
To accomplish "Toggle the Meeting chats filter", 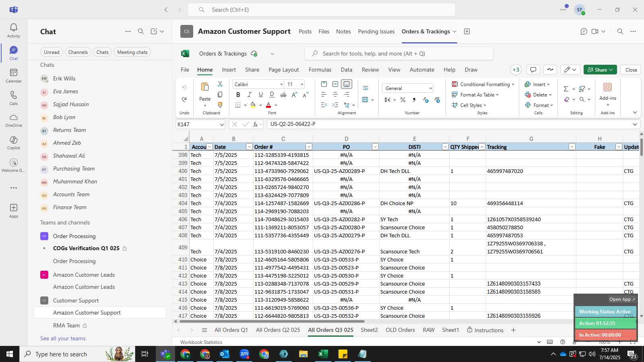I will pyautogui.click(x=132, y=52).
